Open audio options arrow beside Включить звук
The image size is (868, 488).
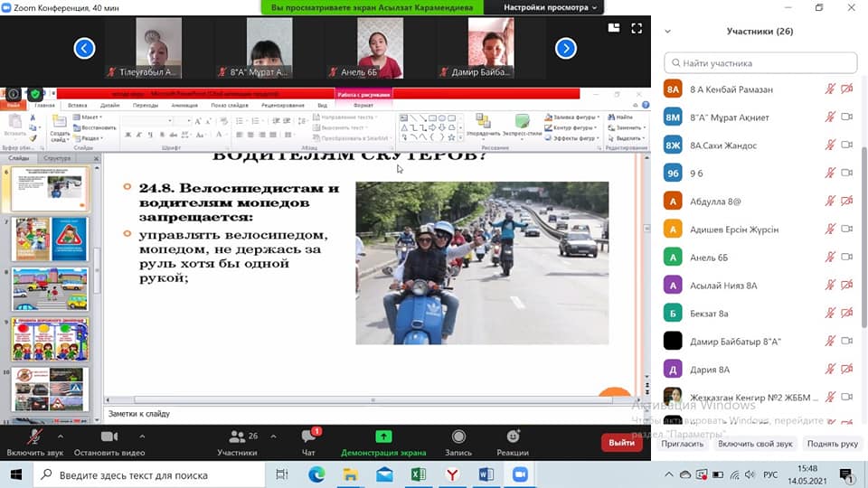pyautogui.click(x=61, y=436)
